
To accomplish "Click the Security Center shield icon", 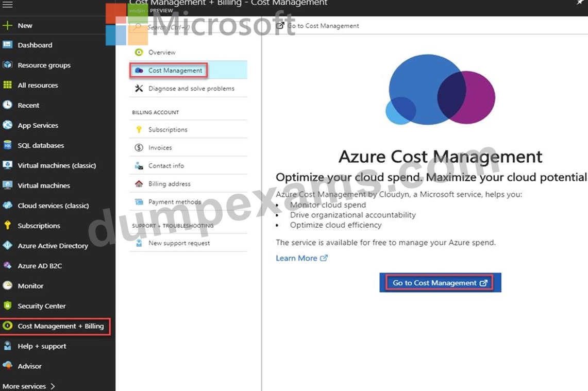I will coord(8,305).
